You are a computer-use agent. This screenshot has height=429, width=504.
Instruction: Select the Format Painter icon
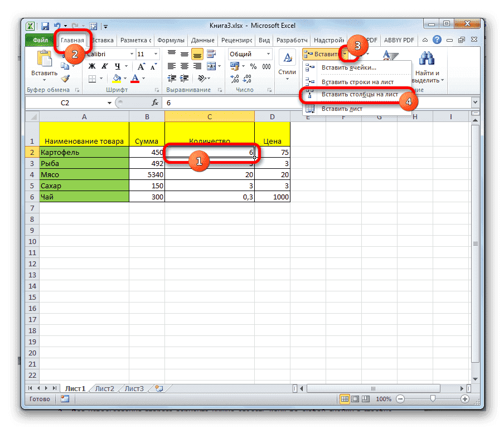pos(65,79)
